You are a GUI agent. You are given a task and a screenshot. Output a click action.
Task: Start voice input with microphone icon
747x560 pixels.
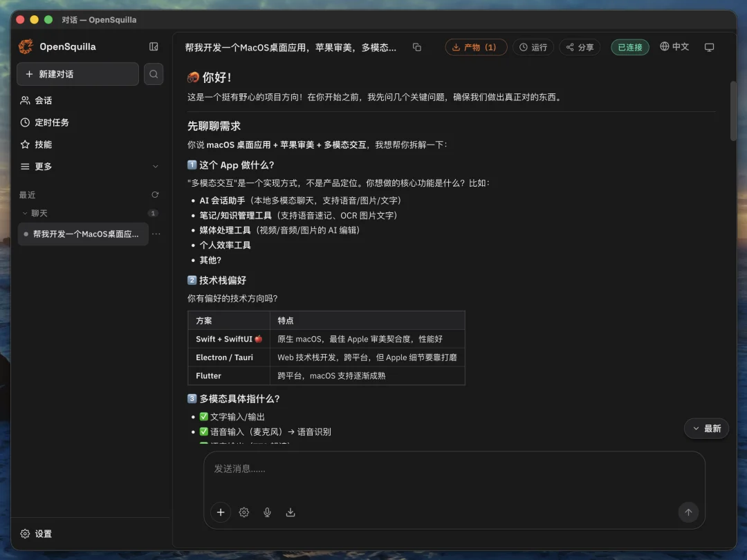(267, 512)
